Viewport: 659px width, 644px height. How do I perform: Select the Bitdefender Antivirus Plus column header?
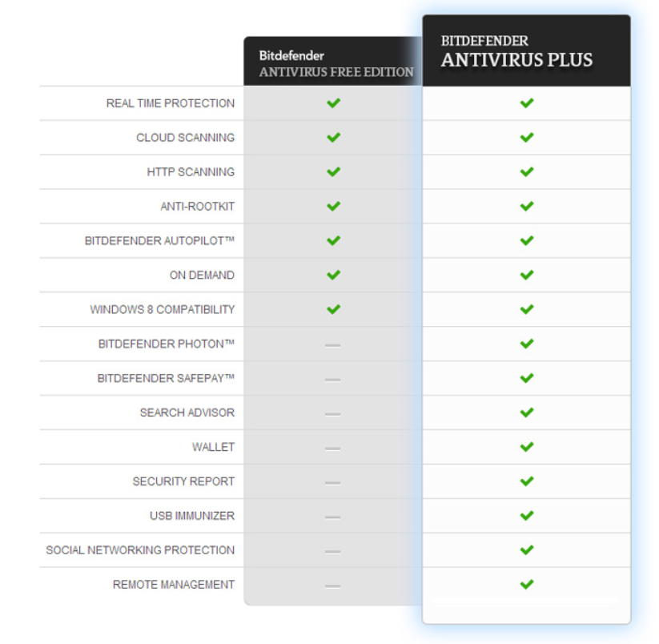(527, 51)
